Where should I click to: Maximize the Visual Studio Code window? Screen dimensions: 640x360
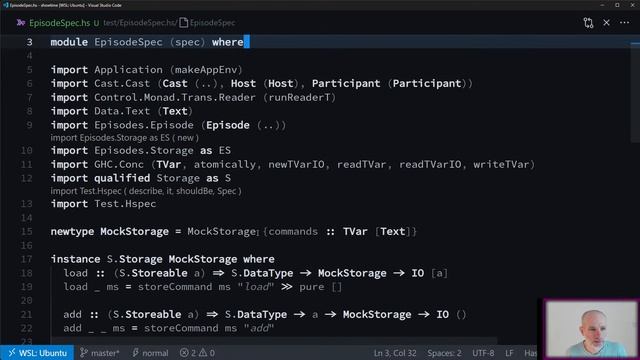click(617, 5)
